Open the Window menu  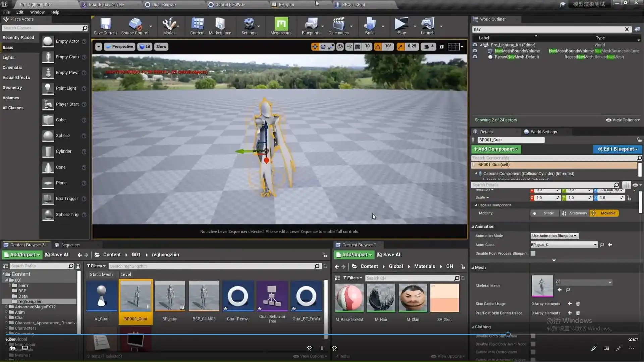pos(37,12)
